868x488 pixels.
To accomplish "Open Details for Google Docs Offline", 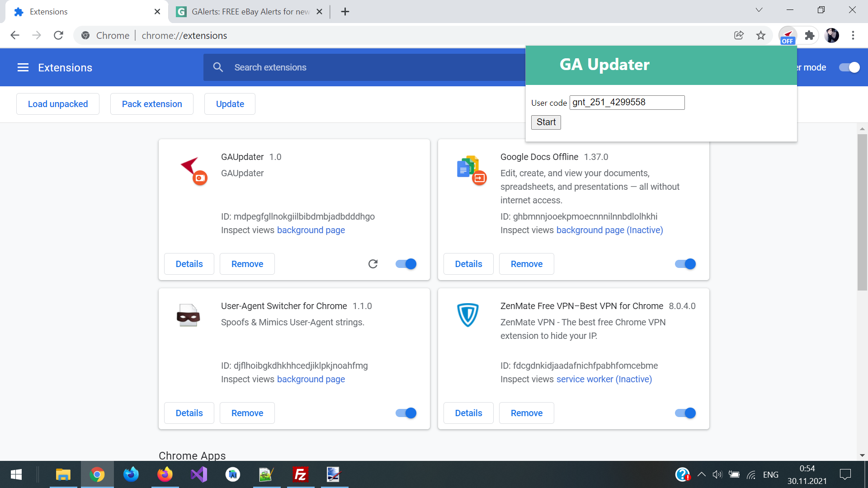I will click(468, 264).
